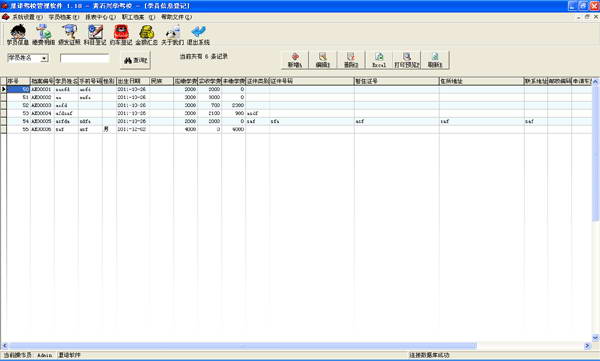
Task: Click the 查询 search button with binoculars
Action: pos(135,60)
